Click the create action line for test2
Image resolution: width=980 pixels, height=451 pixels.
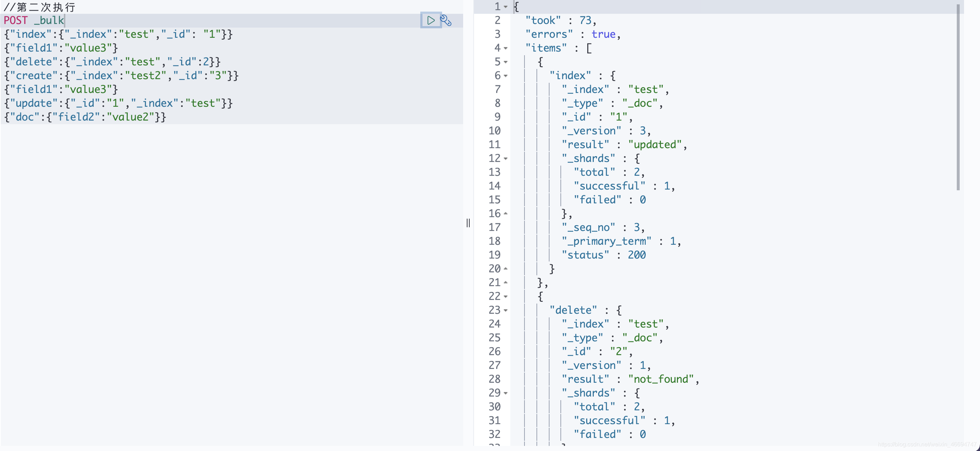coord(121,76)
